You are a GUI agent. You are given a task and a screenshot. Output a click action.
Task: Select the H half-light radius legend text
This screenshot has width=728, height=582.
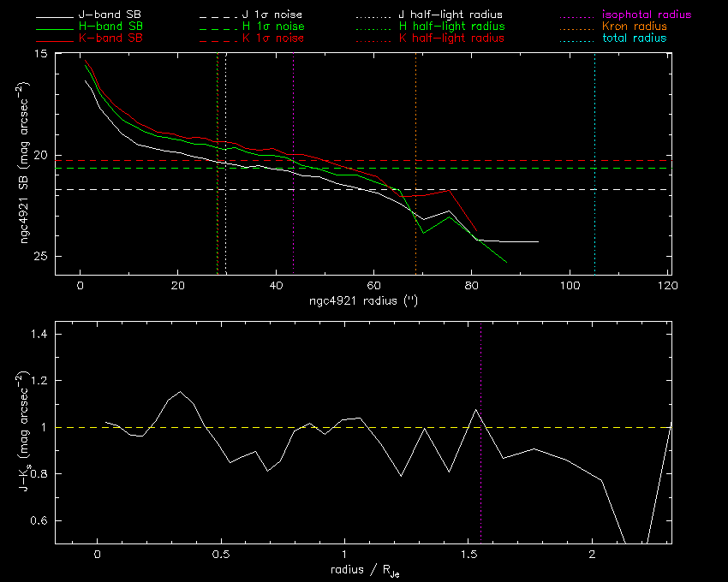(451, 27)
